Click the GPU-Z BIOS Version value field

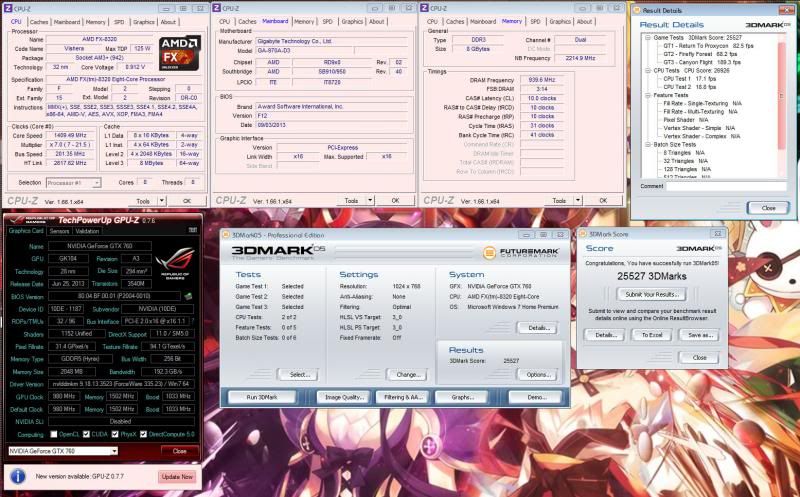114,296
